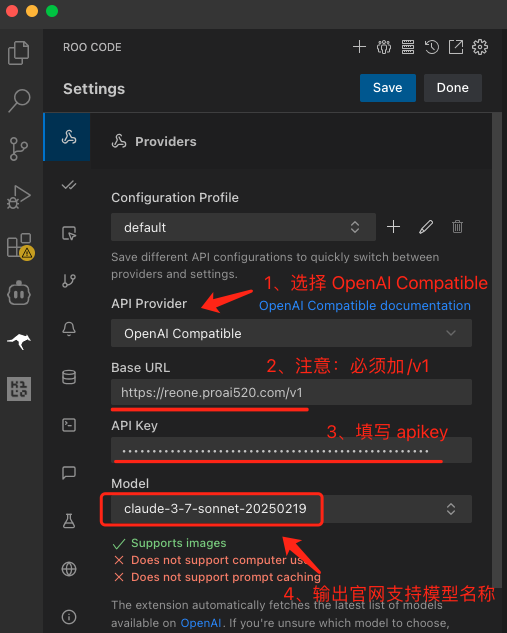Screen dimensions: 507x633
Task: Add a new configuration profile
Action: [393, 226]
